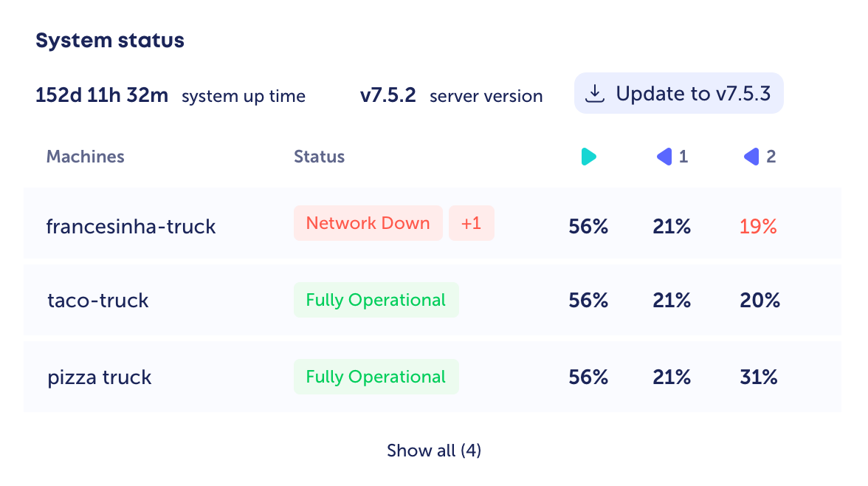Click pizza truck's Fully Operational badge
Image resolution: width=868 pixels, height=486 pixels.
tap(376, 377)
